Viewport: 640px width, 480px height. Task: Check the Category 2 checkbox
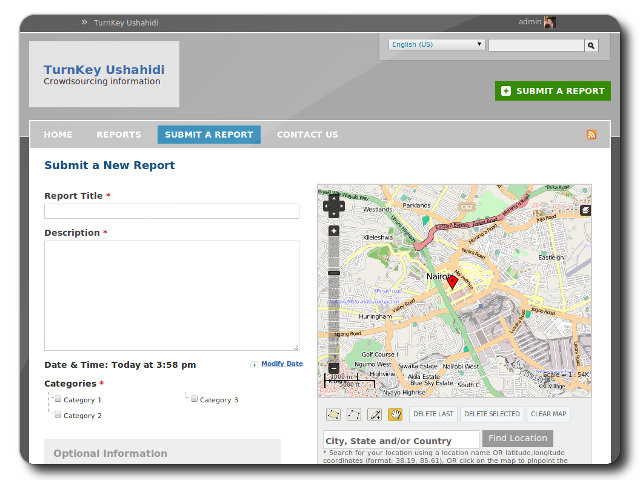(58, 414)
